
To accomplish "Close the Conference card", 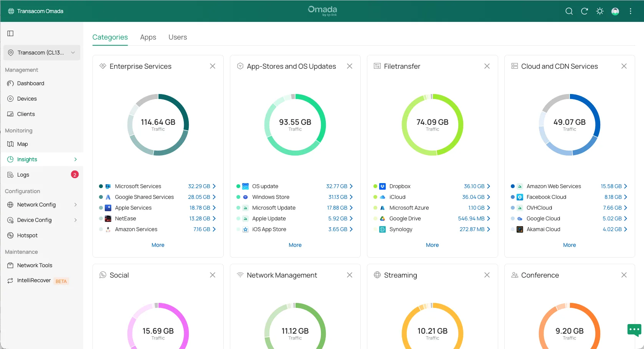I will (624, 275).
